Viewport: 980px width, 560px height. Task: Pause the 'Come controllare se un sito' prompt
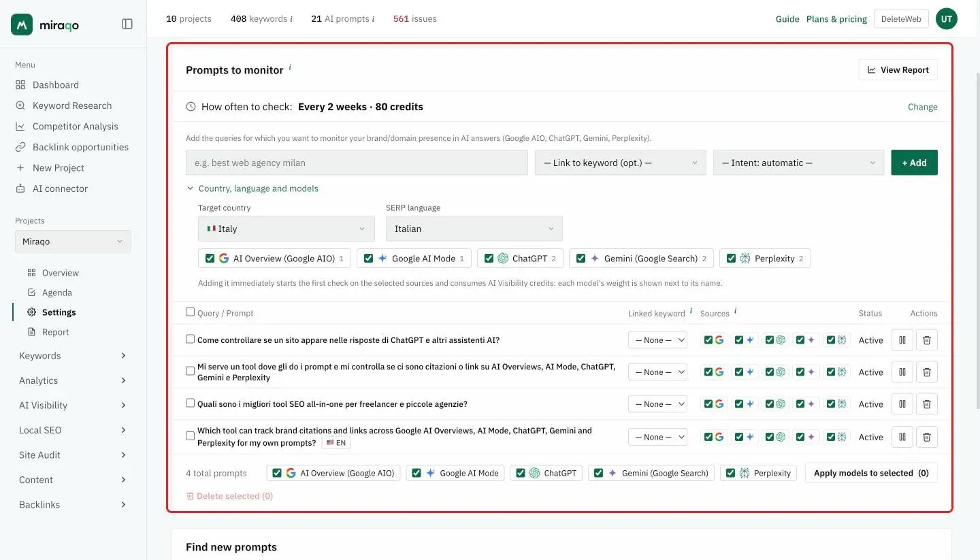(902, 340)
